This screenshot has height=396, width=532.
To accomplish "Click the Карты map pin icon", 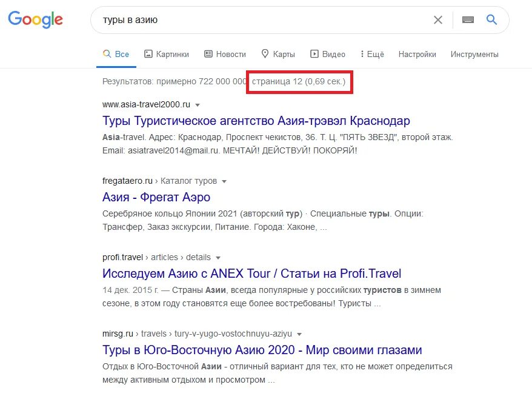I will [265, 53].
